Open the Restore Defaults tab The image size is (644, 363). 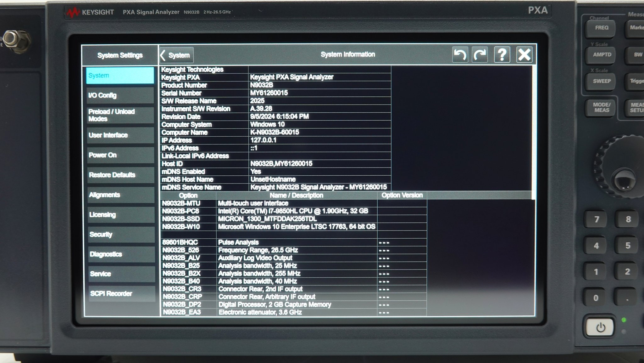[x=121, y=175]
